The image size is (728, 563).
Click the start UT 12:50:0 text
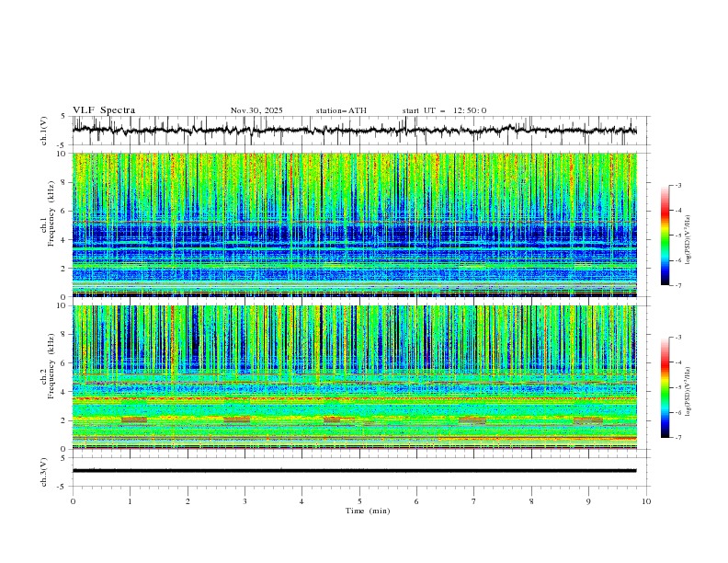pos(444,110)
